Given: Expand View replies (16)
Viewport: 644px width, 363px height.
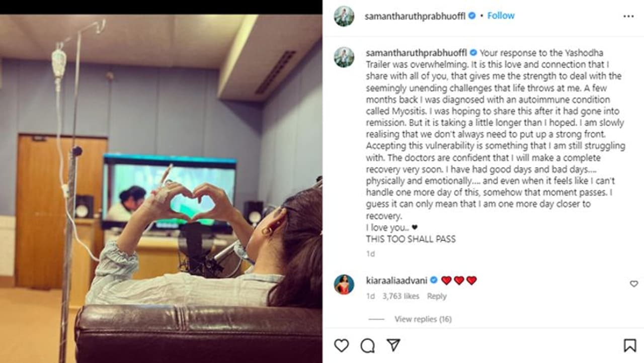Looking at the screenshot, I should coord(423,319).
